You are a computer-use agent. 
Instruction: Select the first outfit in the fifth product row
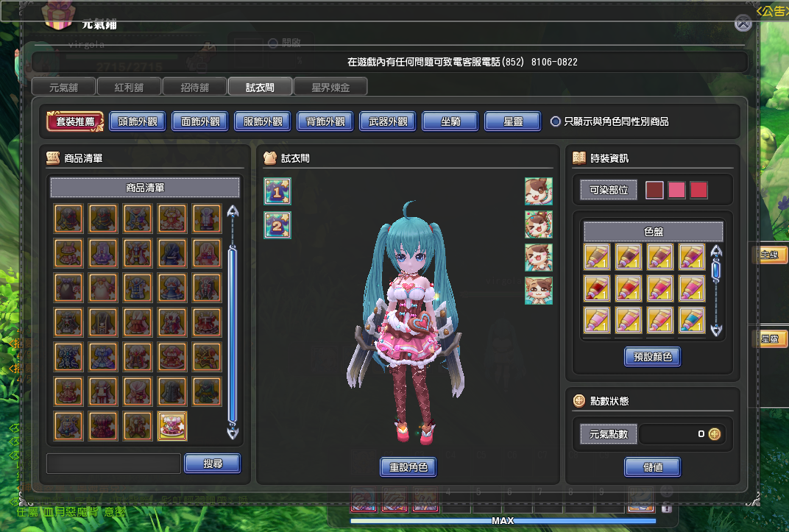pyautogui.click(x=68, y=357)
